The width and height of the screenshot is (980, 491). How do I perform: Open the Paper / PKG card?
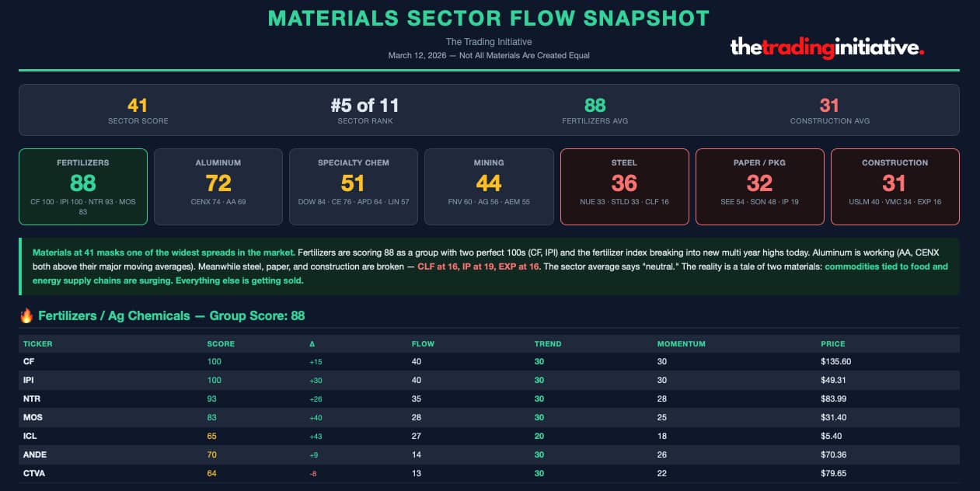[x=759, y=186]
